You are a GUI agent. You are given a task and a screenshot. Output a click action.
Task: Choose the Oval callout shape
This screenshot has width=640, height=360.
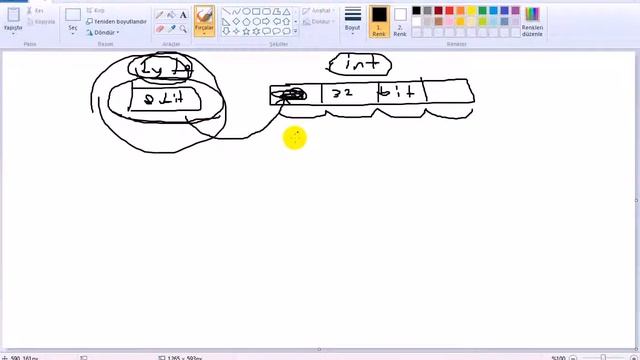click(x=276, y=31)
